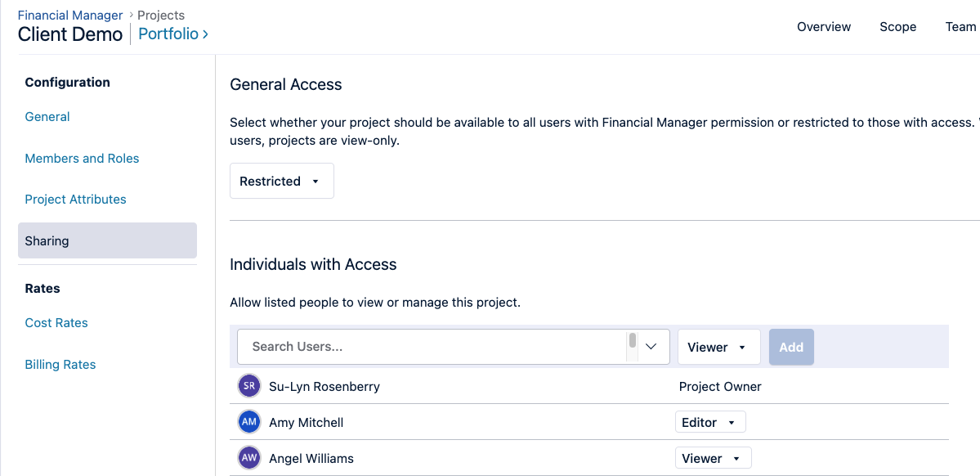Go to the Financial Manager breadcrumb
The image size is (980, 476).
[x=70, y=15]
